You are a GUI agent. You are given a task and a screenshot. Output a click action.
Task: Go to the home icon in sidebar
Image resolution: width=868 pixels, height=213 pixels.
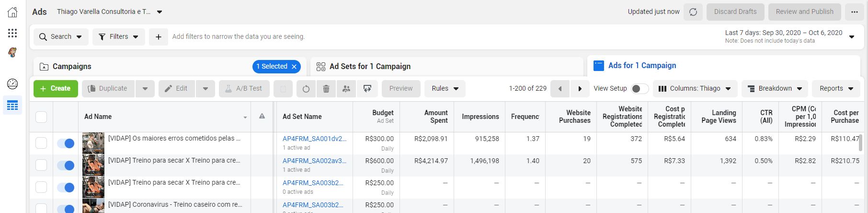12,12
